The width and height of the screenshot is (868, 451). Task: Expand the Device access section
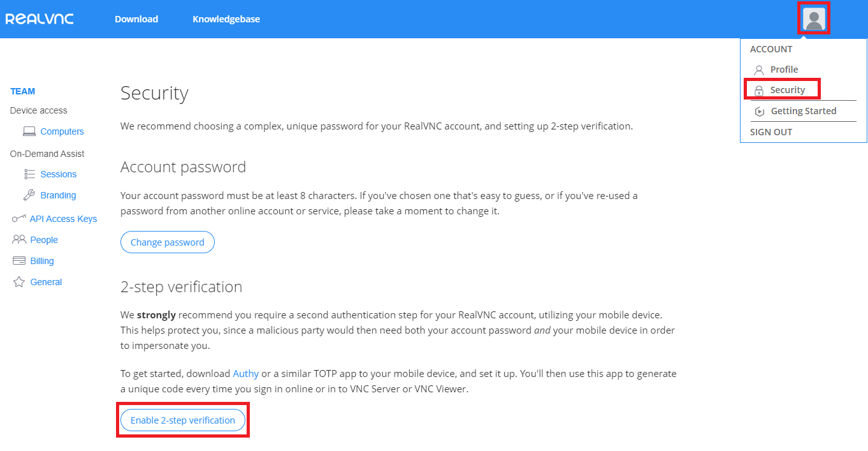click(39, 110)
